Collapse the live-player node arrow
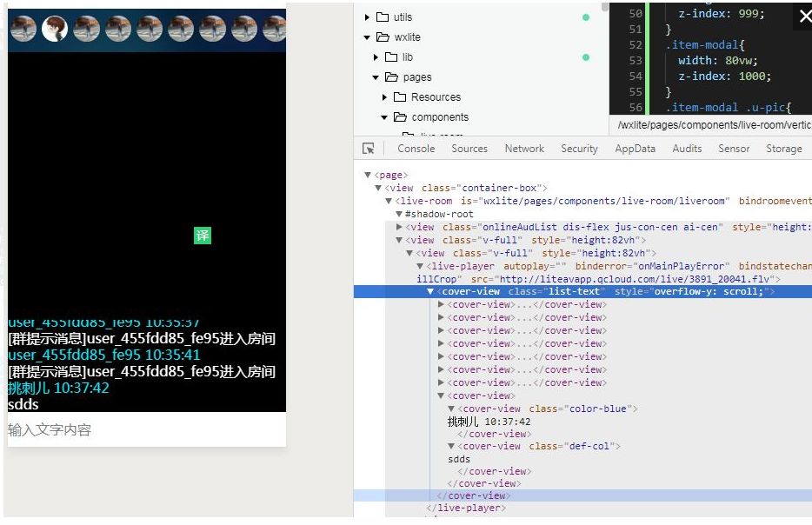This screenshot has width=812, height=525. point(420,266)
